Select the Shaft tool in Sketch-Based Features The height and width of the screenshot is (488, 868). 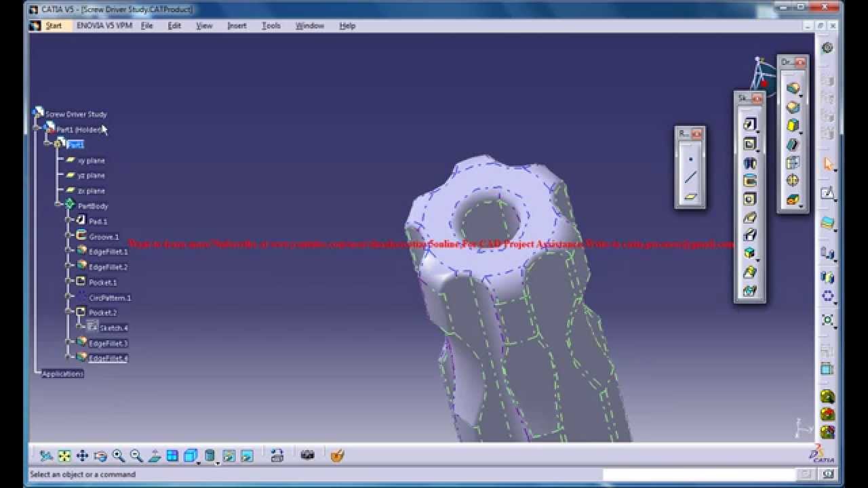pos(749,163)
